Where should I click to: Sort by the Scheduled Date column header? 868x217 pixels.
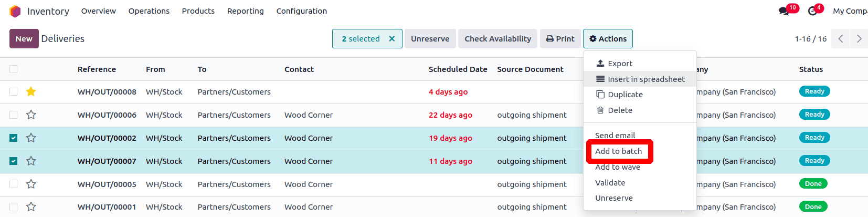458,69
